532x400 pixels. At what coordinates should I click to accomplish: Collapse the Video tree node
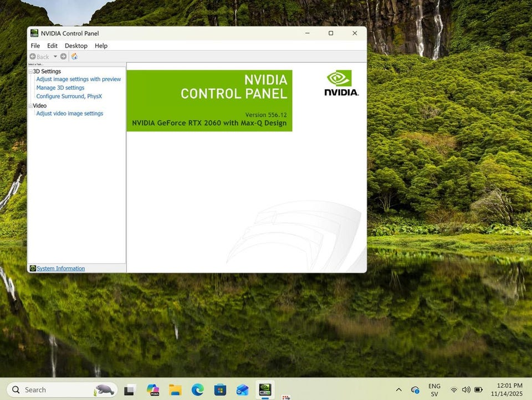[x=30, y=106]
